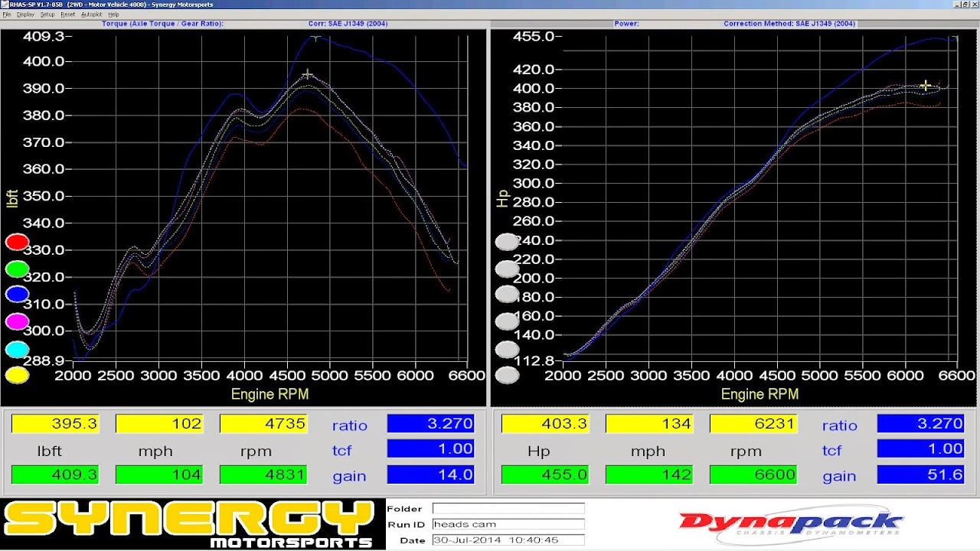Click the Torque (Axle Torque / Gear Ratio) title

(x=162, y=24)
